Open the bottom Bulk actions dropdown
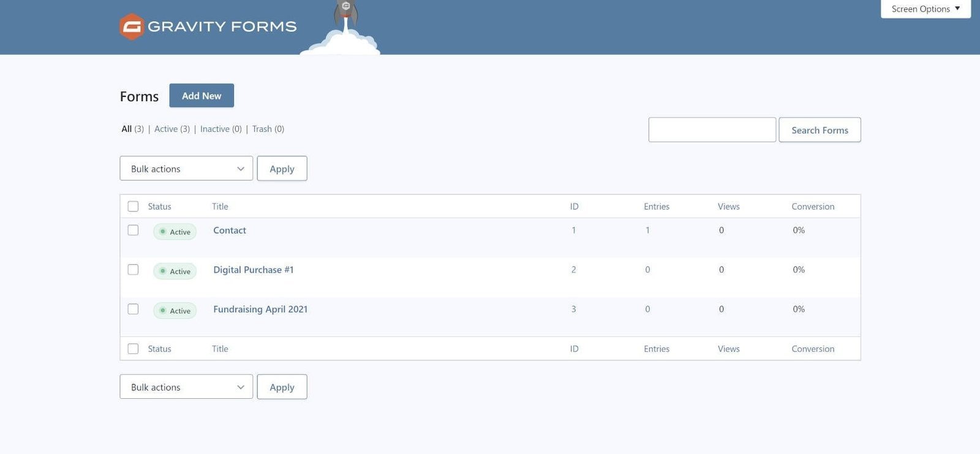Screen dimensions: 980x454 click(186, 387)
